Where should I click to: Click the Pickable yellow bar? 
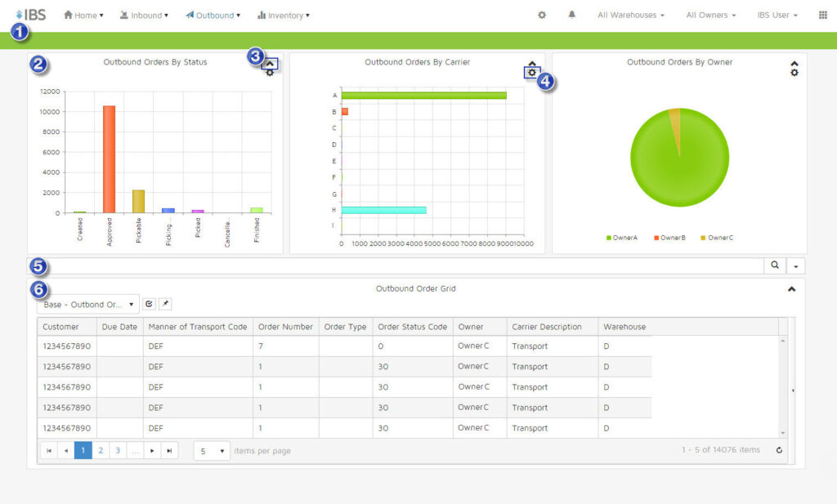pos(138,201)
